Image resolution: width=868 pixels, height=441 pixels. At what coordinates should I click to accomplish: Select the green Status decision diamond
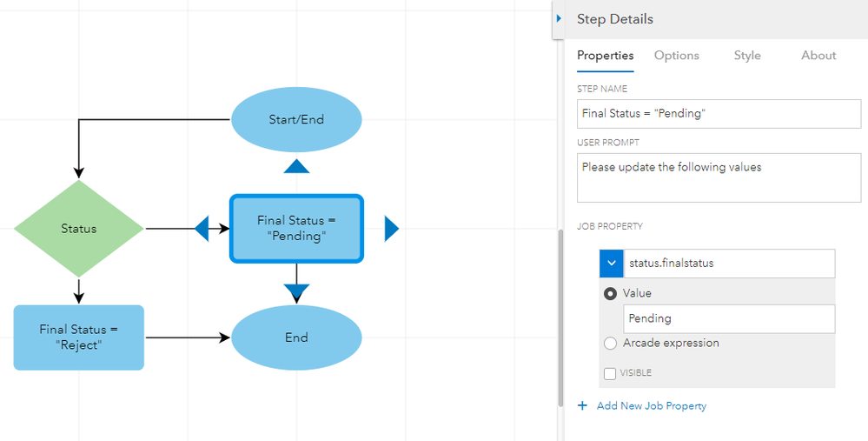point(79,229)
